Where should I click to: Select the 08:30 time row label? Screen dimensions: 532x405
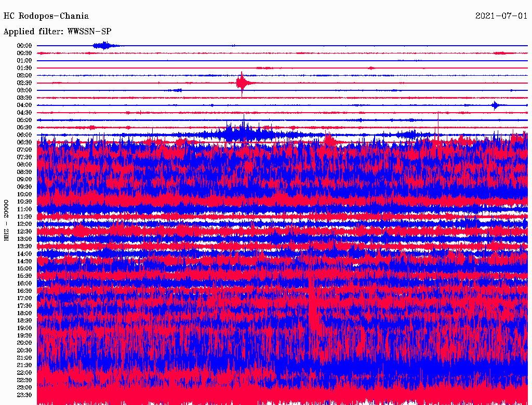coord(24,172)
